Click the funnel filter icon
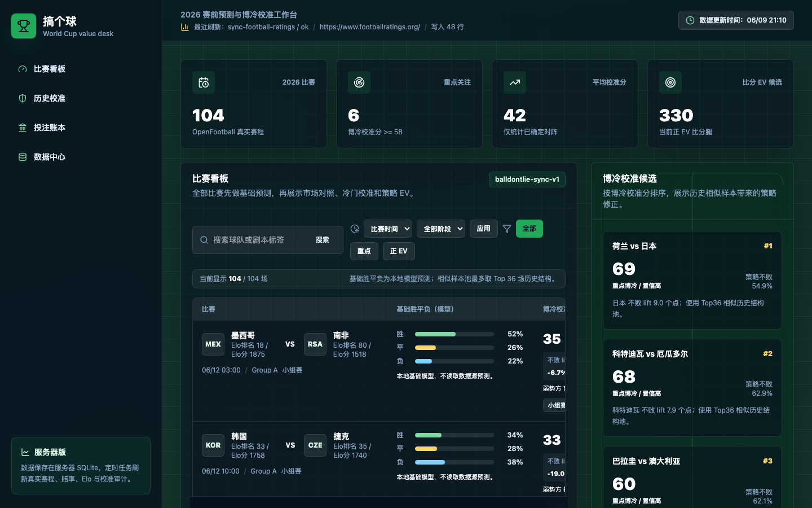 (x=507, y=229)
